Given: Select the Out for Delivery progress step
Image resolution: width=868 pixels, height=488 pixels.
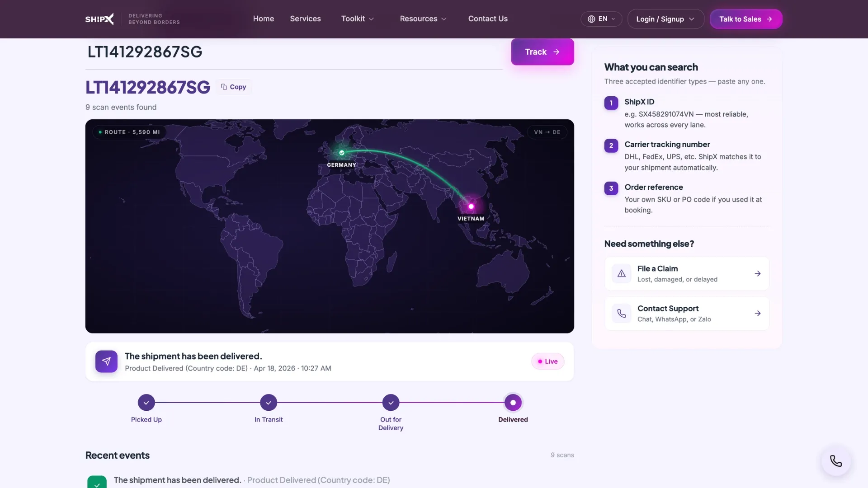Looking at the screenshot, I should pos(391,403).
